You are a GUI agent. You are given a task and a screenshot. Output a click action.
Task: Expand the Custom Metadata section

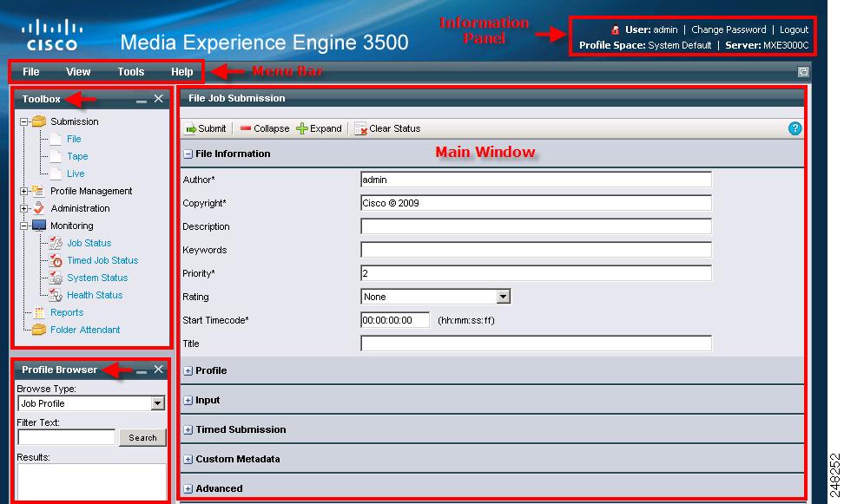click(x=188, y=460)
